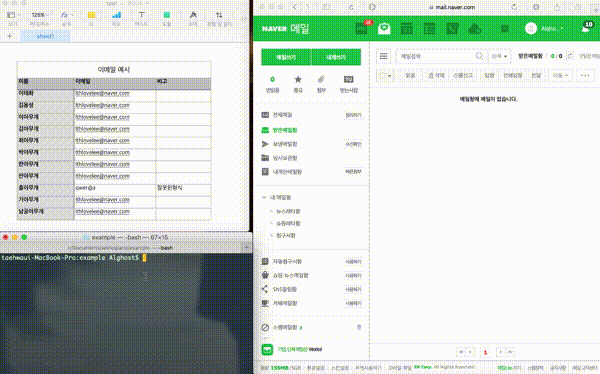Refresh inbox using counter refresh icon

(x=570, y=56)
